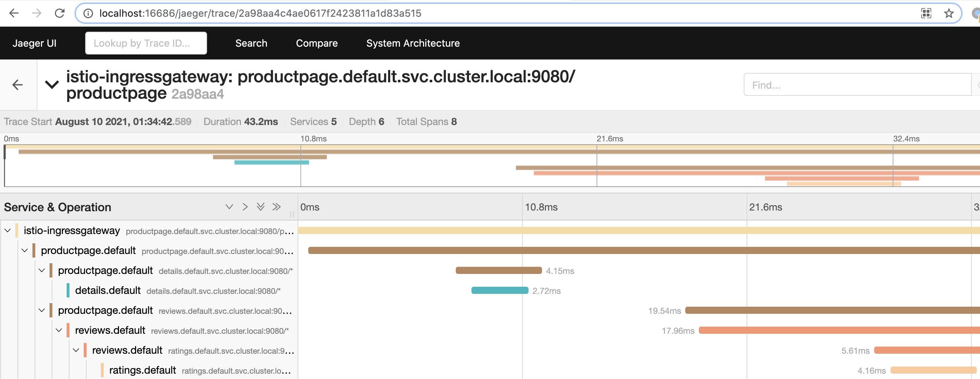Click the 4.15ms brown span bar
The width and height of the screenshot is (980, 379).
click(499, 270)
